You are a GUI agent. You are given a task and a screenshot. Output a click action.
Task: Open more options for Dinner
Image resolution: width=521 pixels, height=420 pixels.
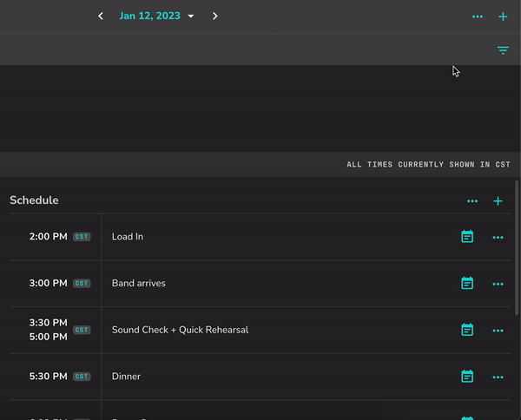[498, 377]
